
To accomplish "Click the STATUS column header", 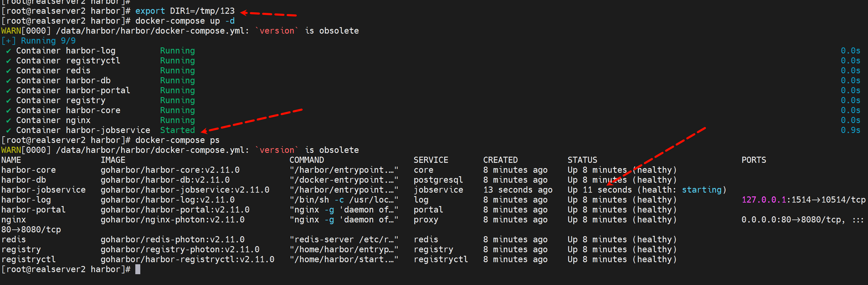I will pos(582,160).
